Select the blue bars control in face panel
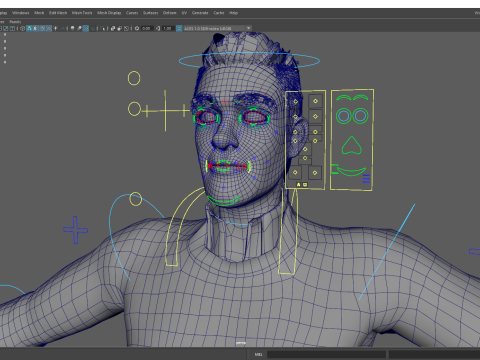The width and height of the screenshot is (480, 360). click(x=366, y=179)
